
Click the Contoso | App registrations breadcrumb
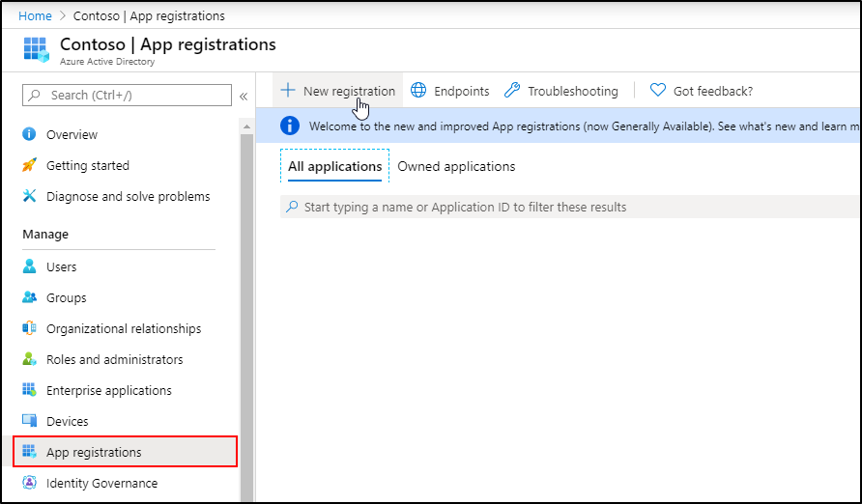pyautogui.click(x=149, y=15)
